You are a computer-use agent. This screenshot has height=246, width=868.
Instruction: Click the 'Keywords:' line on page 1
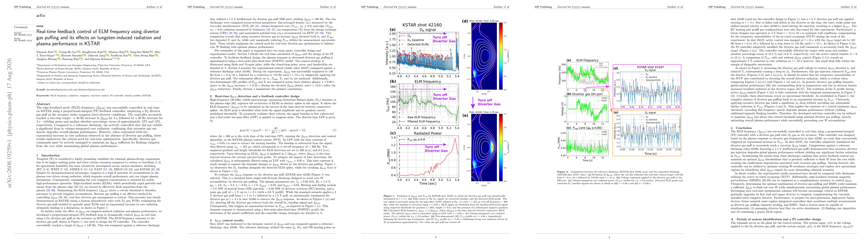pyautogui.click(x=94, y=96)
